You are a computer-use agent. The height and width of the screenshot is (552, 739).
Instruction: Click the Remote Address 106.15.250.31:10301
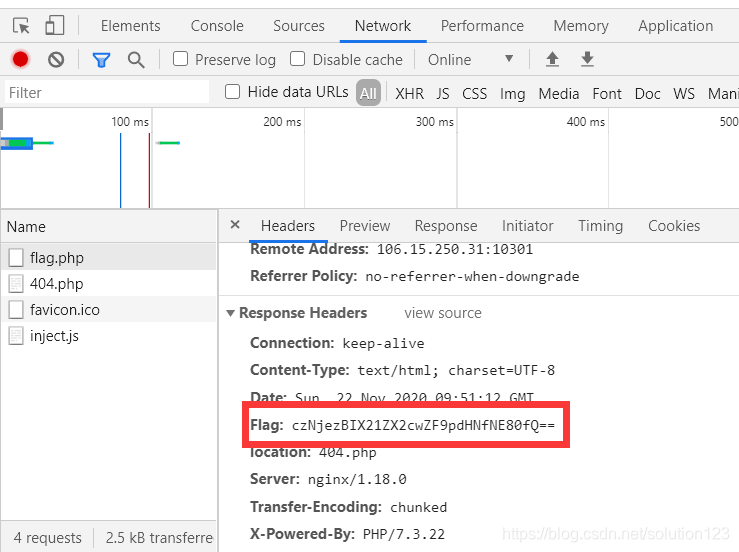coord(454,249)
